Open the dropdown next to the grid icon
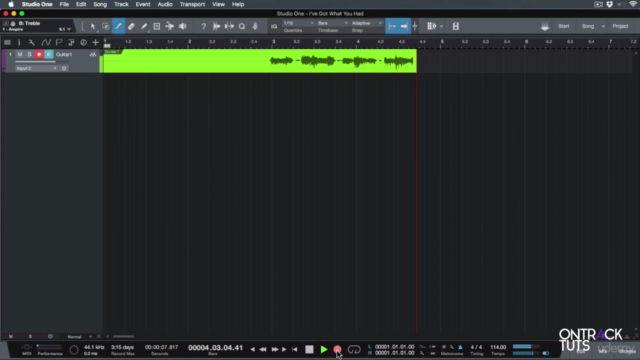Image resolution: width=640 pixels, height=360 pixels. [x=441, y=27]
